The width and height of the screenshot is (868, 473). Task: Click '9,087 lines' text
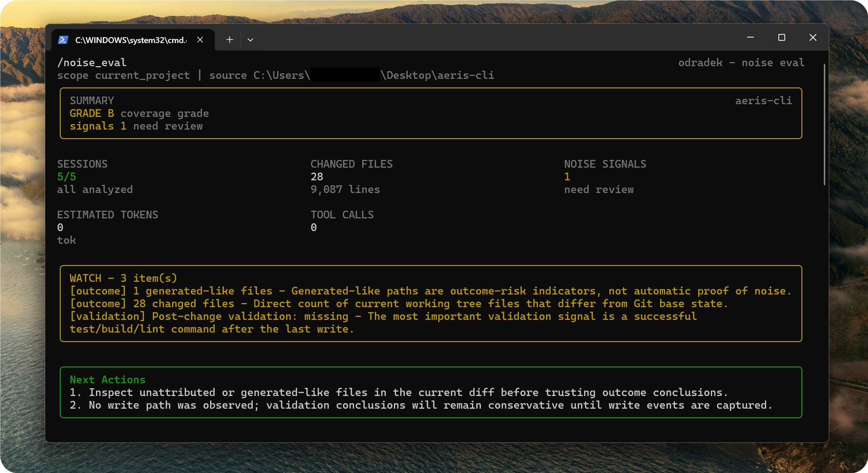345,189
